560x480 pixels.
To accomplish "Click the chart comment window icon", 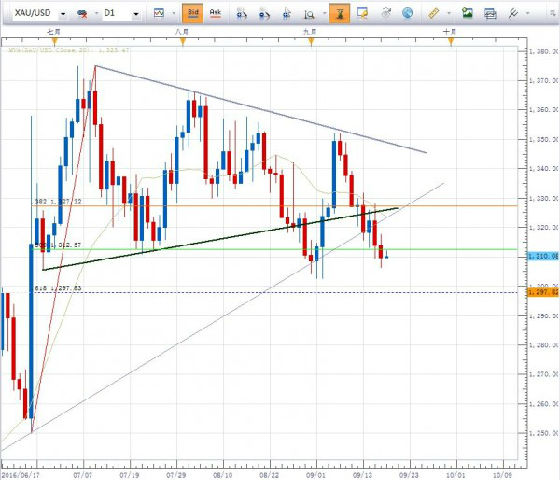I will pos(362,14).
